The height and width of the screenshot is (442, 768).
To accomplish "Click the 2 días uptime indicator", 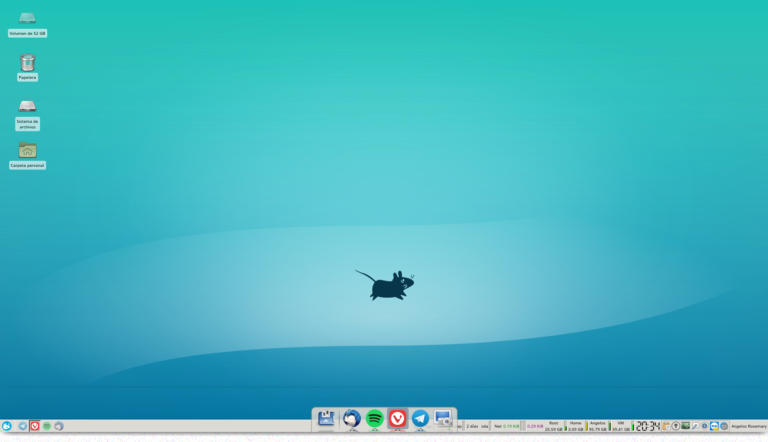I will point(472,426).
